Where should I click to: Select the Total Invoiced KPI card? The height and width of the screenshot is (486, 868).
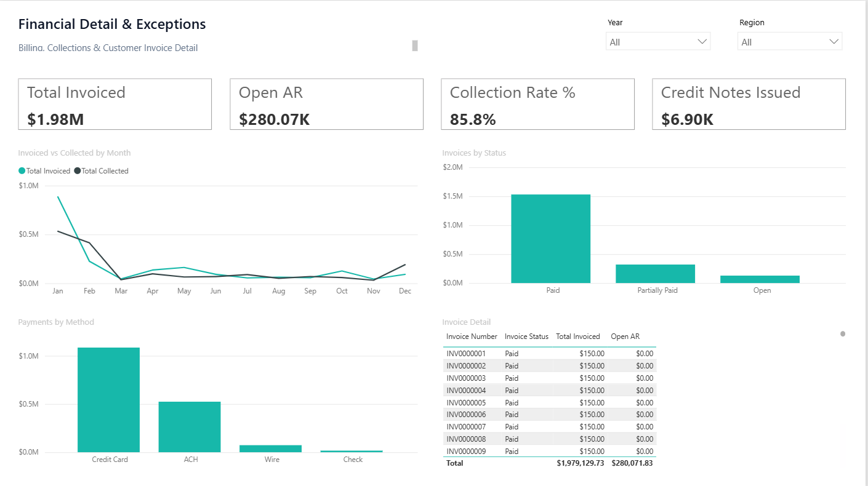(115, 104)
